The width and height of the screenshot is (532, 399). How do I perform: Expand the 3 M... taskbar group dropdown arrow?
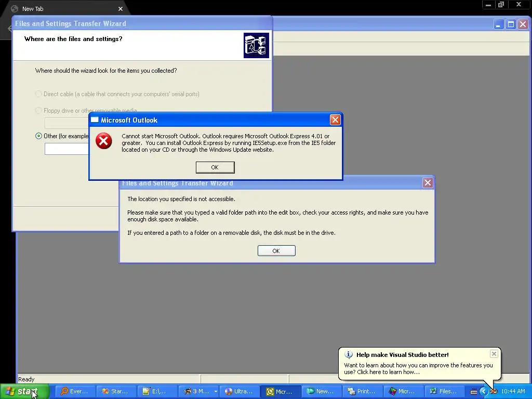216,391
